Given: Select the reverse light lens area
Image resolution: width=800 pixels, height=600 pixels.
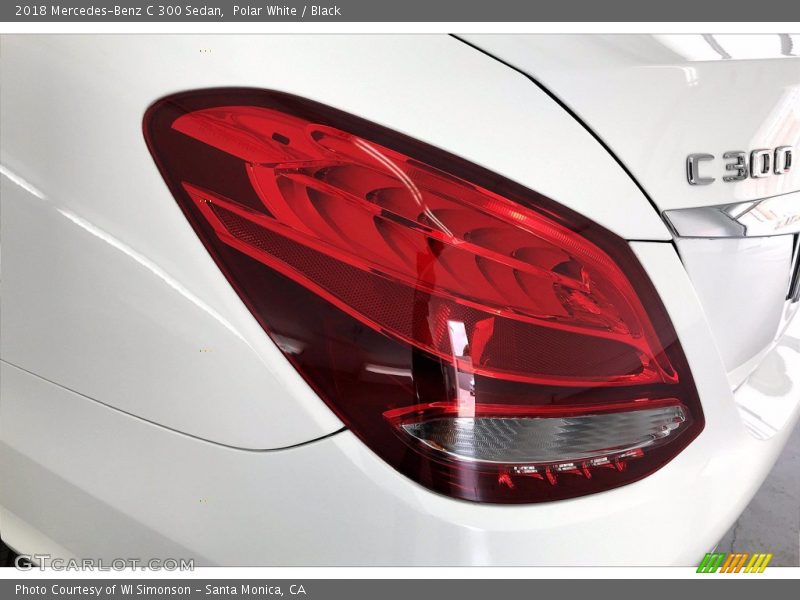Looking at the screenshot, I should coord(540,430).
